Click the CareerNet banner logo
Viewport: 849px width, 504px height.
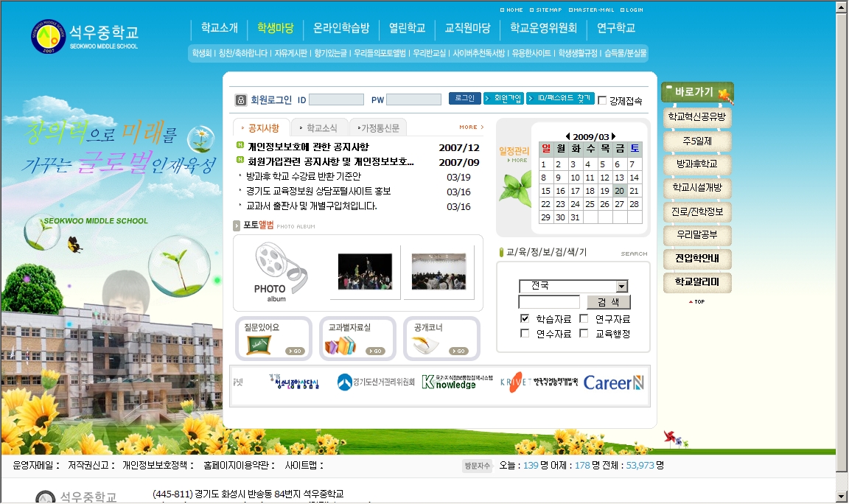tap(613, 382)
